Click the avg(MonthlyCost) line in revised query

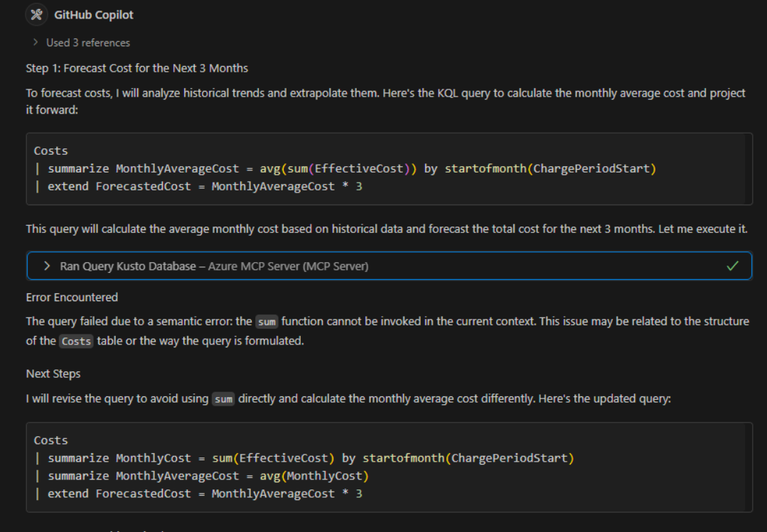coord(201,477)
